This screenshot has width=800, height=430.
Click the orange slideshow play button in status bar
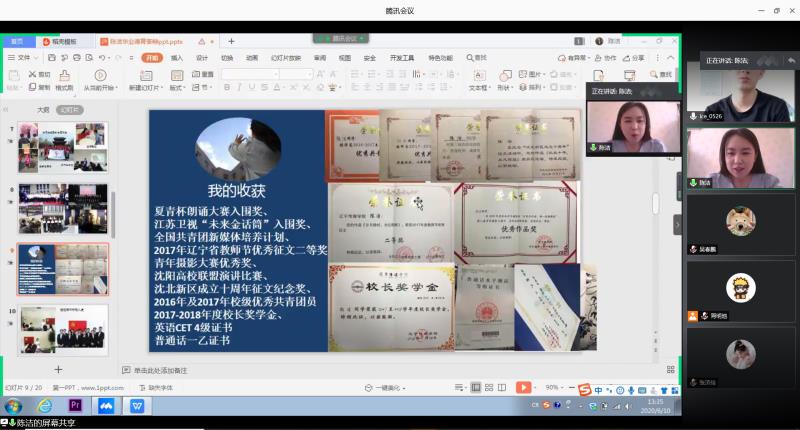523,387
